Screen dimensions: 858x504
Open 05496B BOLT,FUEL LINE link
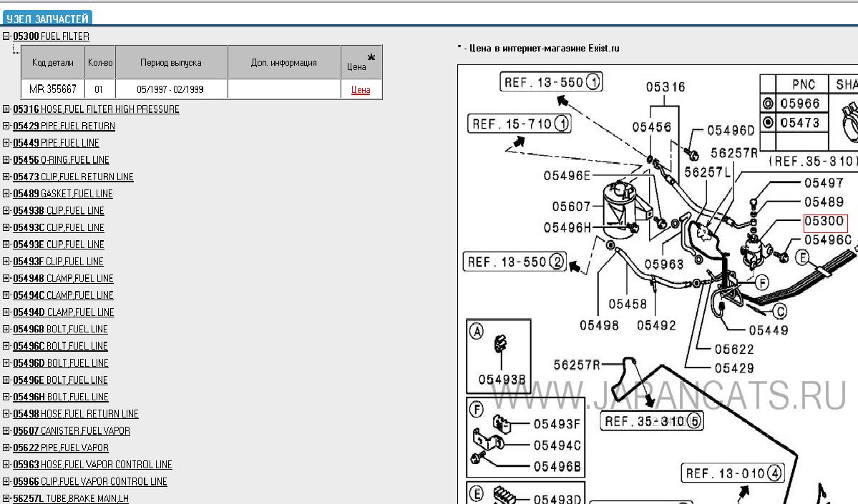tap(60, 330)
